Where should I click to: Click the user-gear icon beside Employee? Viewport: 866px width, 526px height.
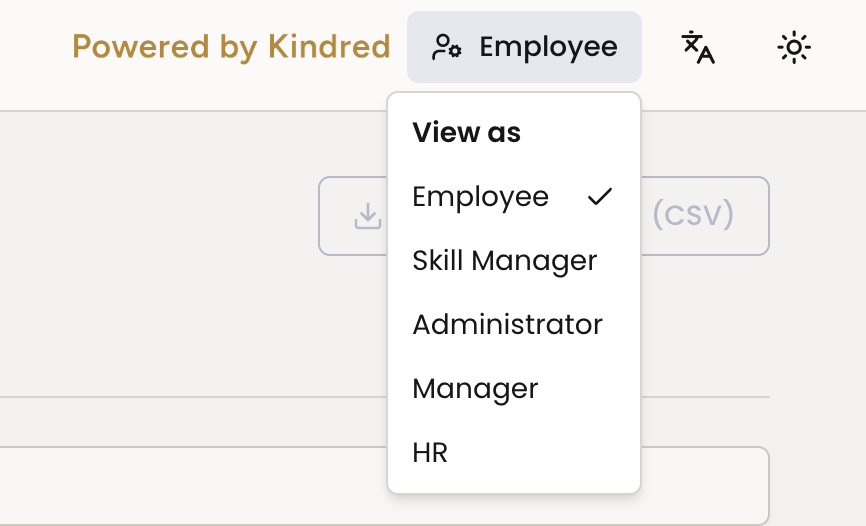click(x=446, y=47)
